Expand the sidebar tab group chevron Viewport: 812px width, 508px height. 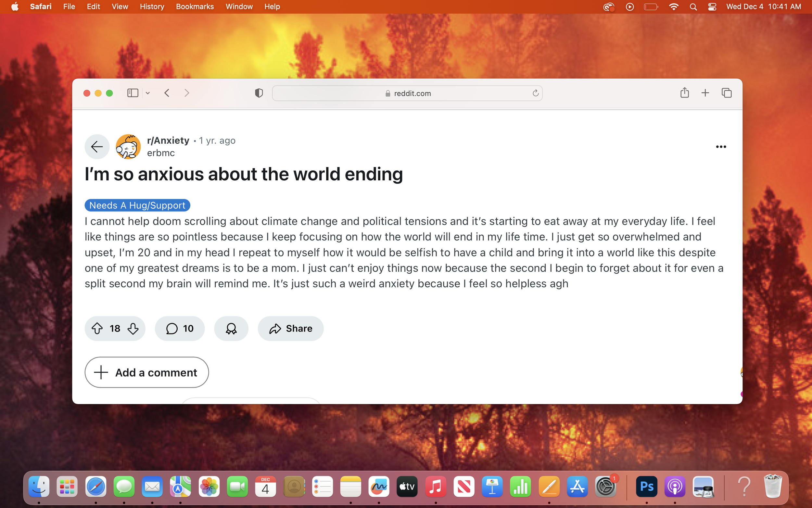click(x=148, y=93)
